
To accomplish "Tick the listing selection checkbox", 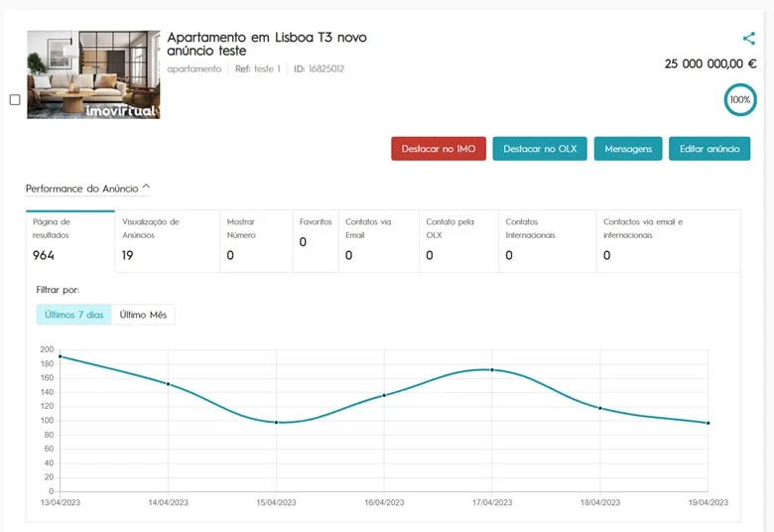I will (15, 99).
